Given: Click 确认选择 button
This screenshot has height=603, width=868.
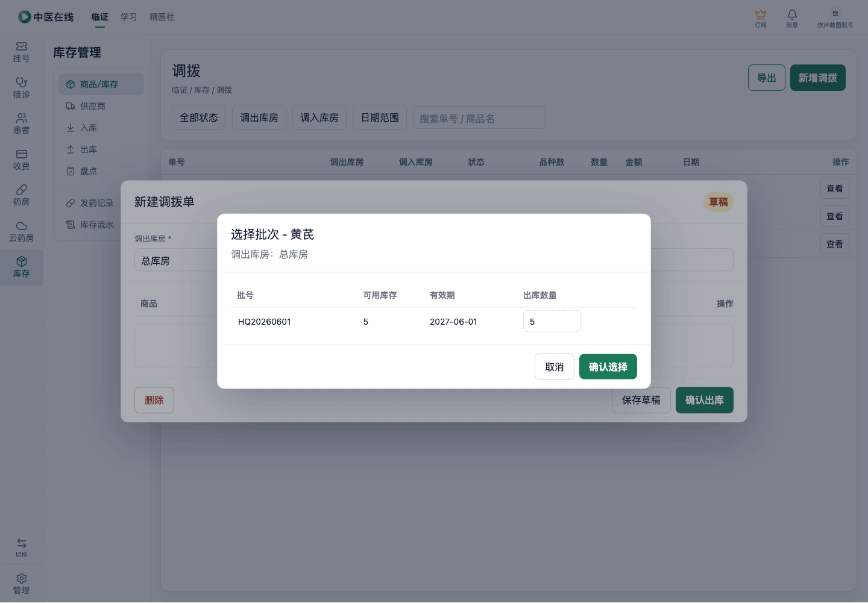Looking at the screenshot, I should pos(608,367).
